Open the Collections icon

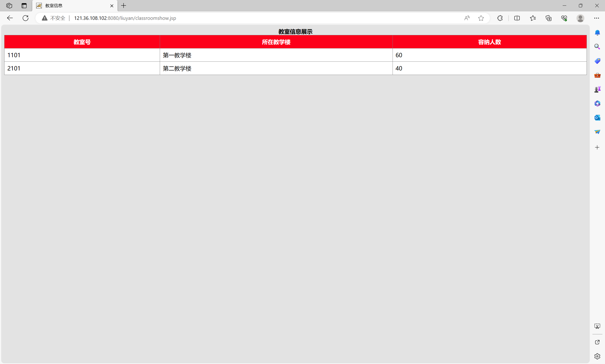[549, 18]
